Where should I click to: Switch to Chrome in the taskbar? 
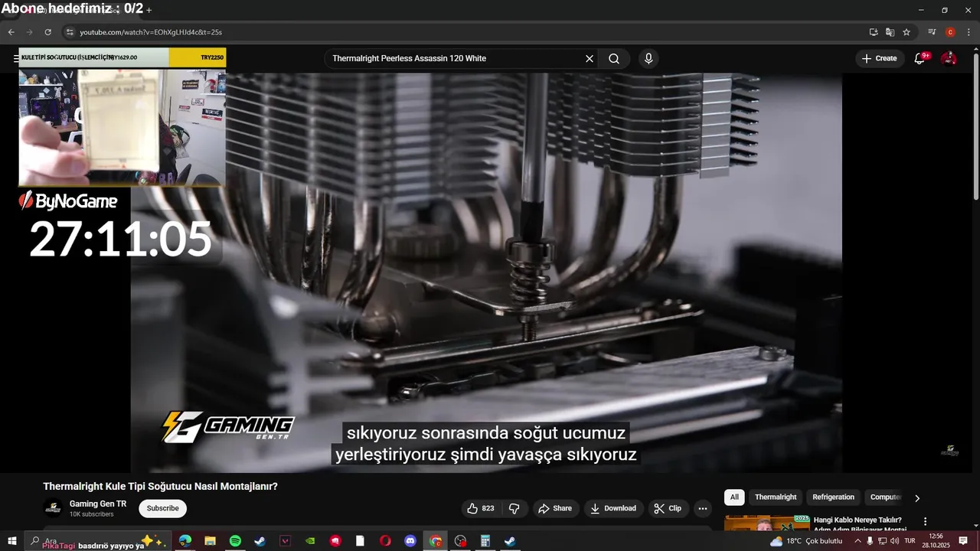(x=435, y=541)
